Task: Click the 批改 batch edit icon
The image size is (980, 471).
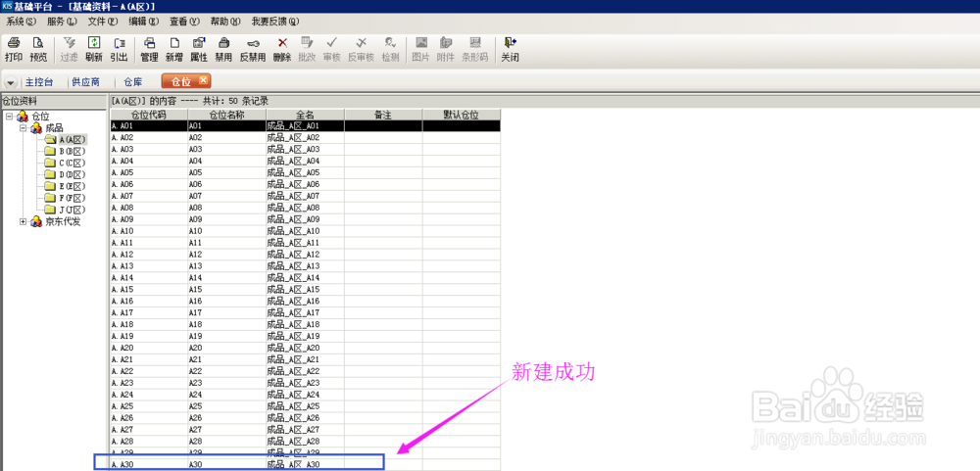Action: [x=307, y=50]
